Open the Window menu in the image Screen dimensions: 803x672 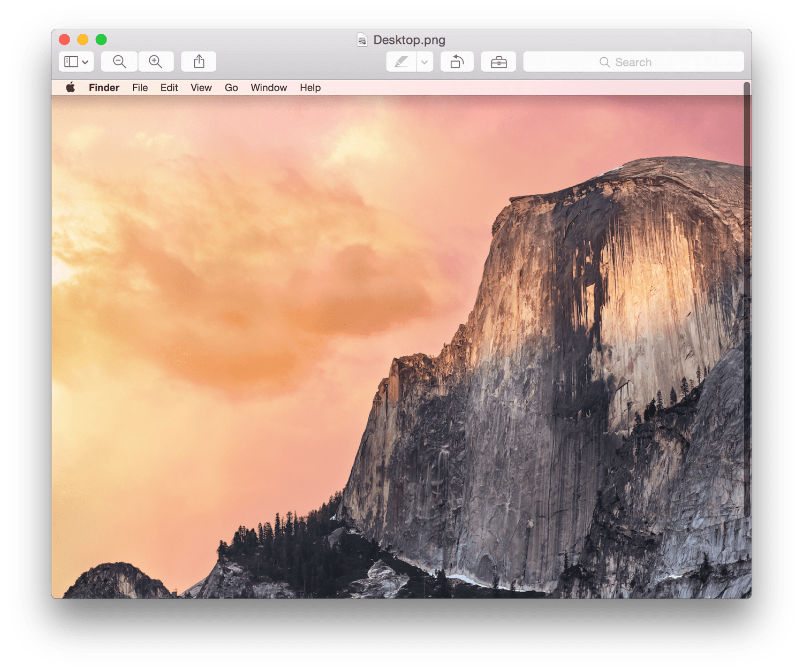pos(269,88)
